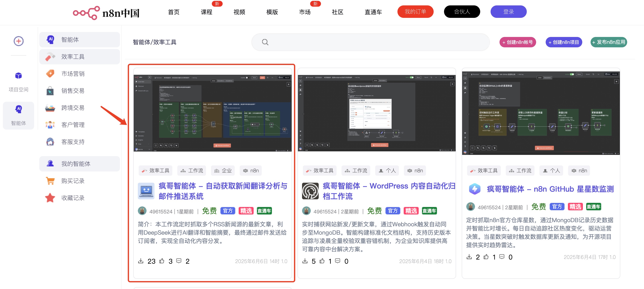Open 新闻翻译分析 workflow screenshot thumbnail
Screen dimensions: 644x289
[x=212, y=113]
